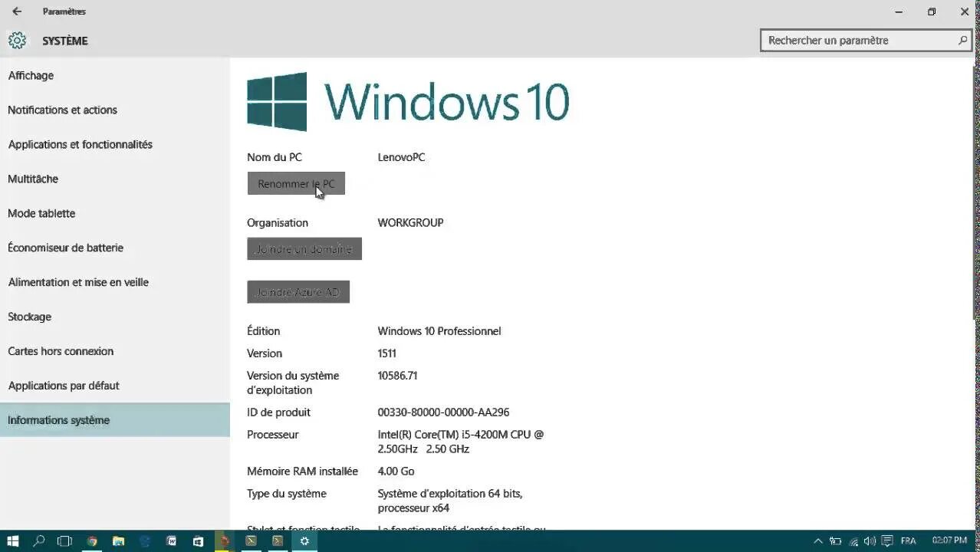This screenshot has height=552, width=980.
Task: Show hidden tray icons chevron
Action: click(818, 540)
